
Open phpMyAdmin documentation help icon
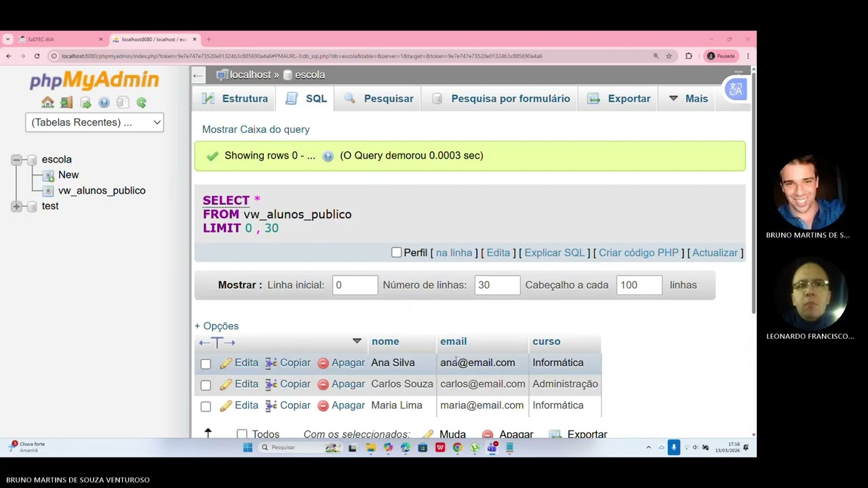[104, 102]
